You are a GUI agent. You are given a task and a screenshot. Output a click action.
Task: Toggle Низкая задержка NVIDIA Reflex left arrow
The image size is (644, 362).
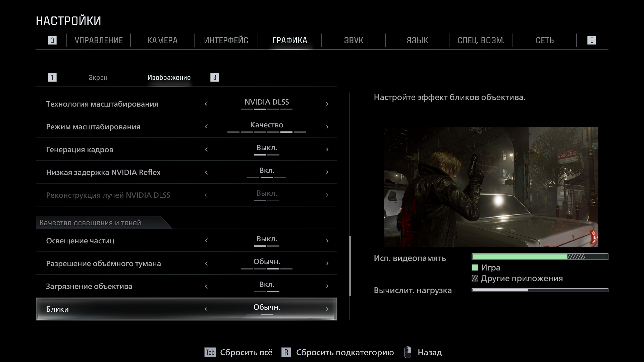206,172
